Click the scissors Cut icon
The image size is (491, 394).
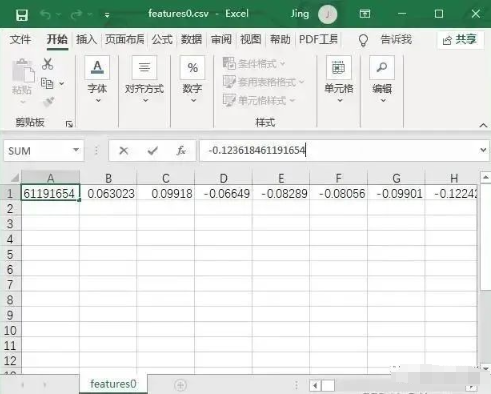pos(47,64)
